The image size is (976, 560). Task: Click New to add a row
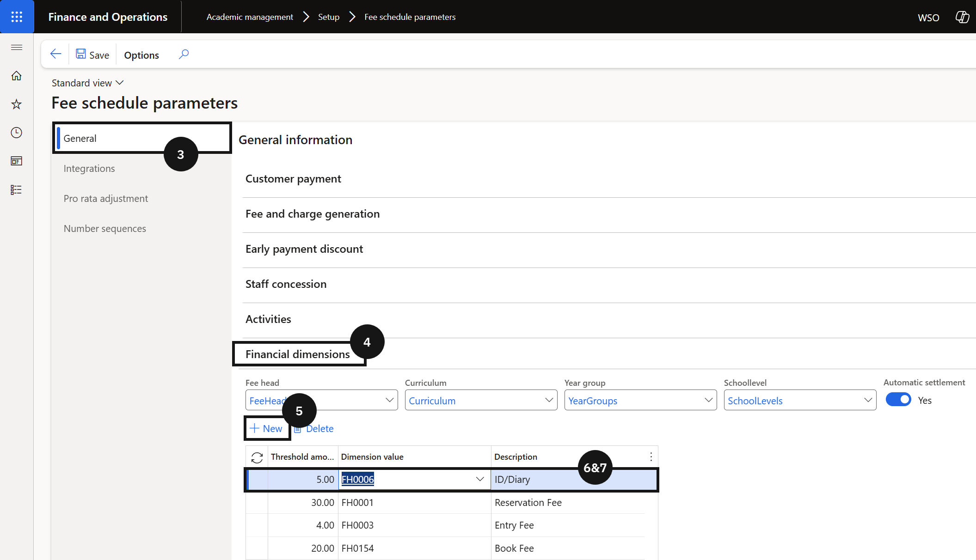click(266, 429)
